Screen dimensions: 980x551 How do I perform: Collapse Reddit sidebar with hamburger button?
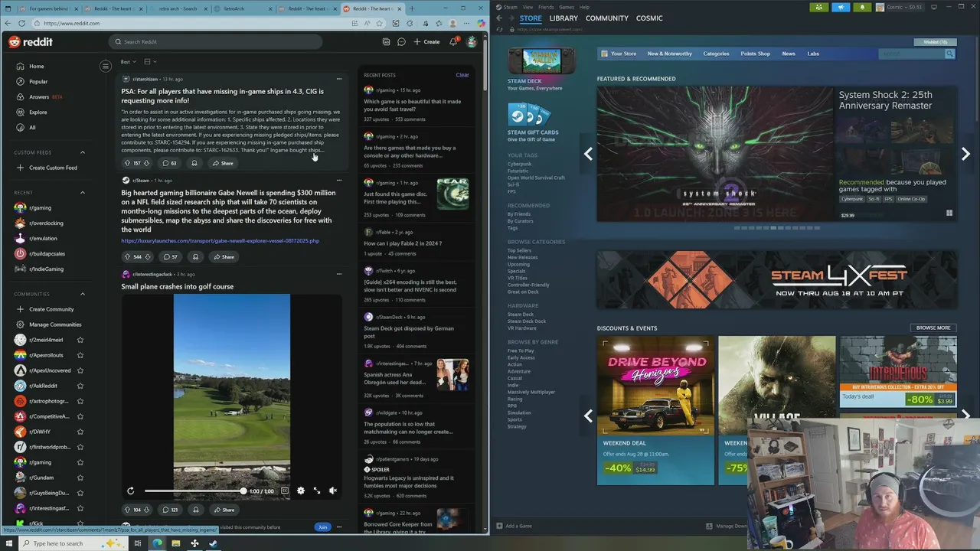click(x=106, y=66)
